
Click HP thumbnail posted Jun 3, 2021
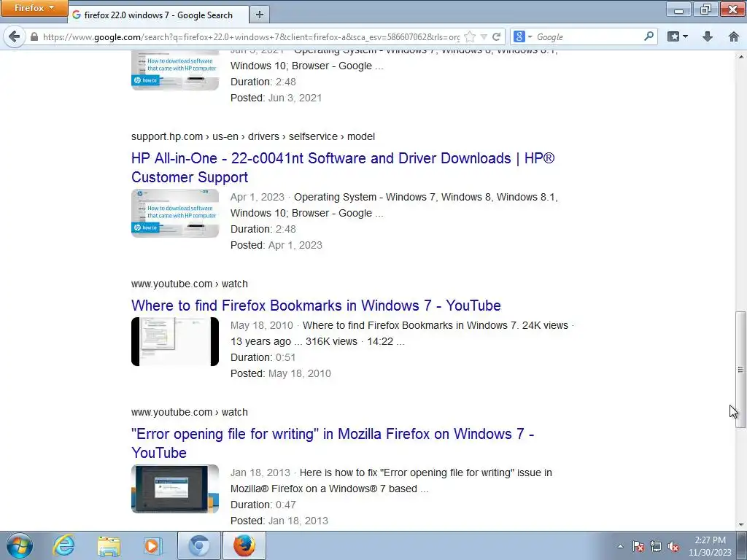click(x=175, y=70)
